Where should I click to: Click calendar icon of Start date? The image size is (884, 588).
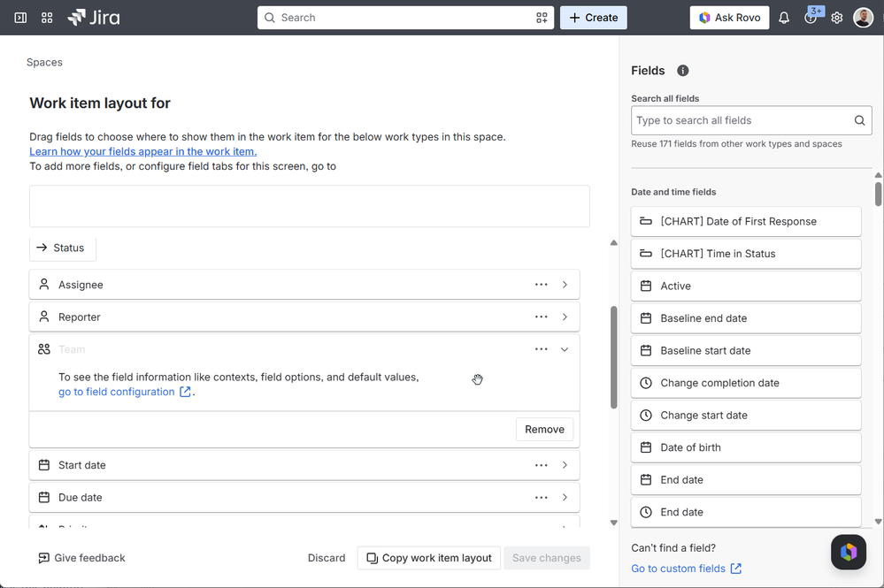(x=44, y=465)
